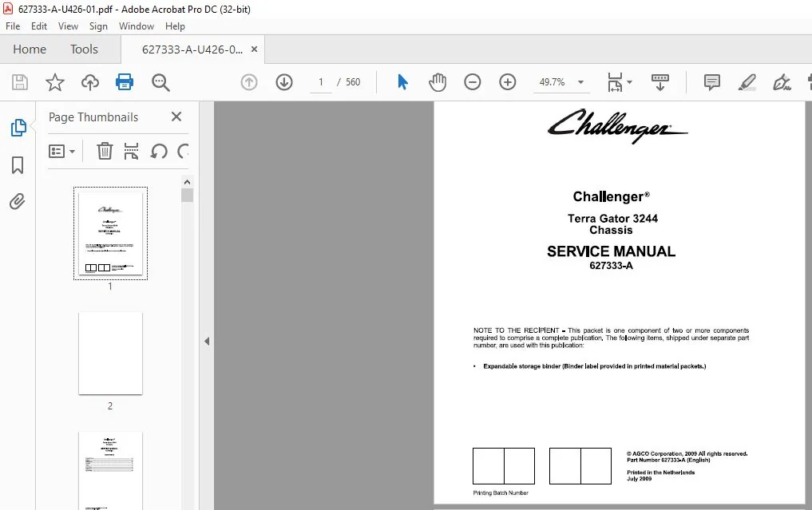This screenshot has width=812, height=510.
Task: Select blank page 2 thumbnail
Action: point(110,354)
